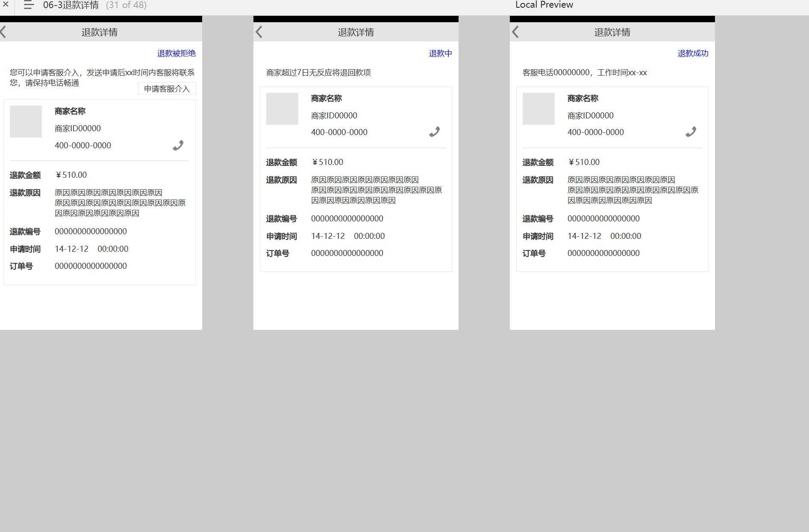
Task: Click the 退款中 status link
Action: click(440, 53)
